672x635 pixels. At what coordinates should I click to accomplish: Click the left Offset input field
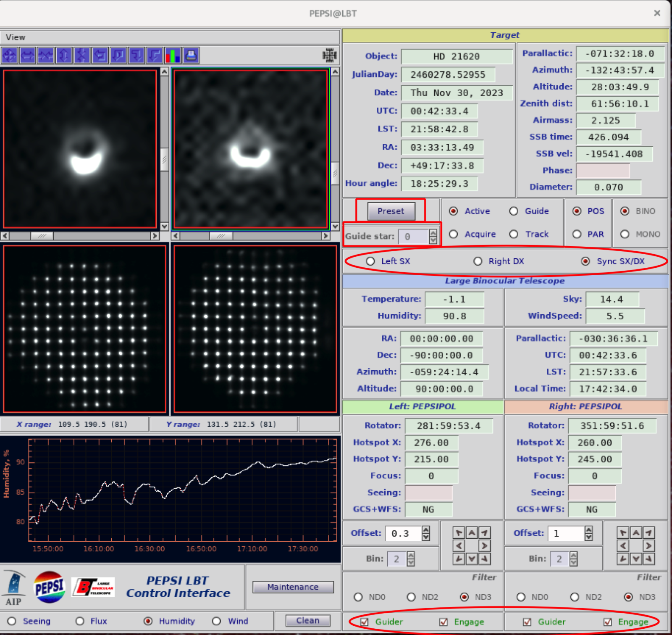pos(403,533)
